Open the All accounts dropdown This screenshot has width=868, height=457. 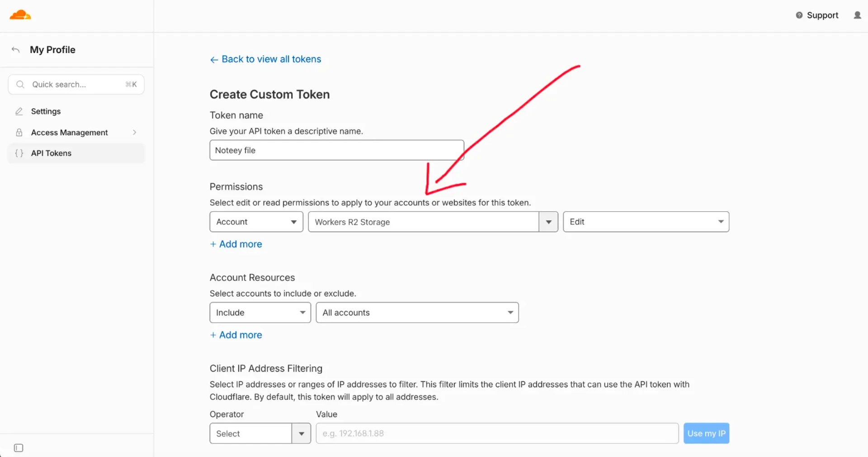[417, 313]
